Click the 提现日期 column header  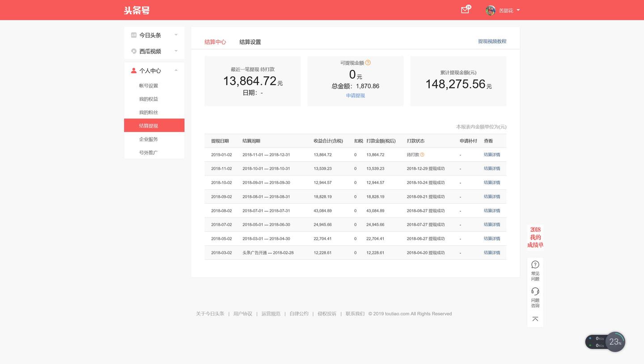coord(220,141)
